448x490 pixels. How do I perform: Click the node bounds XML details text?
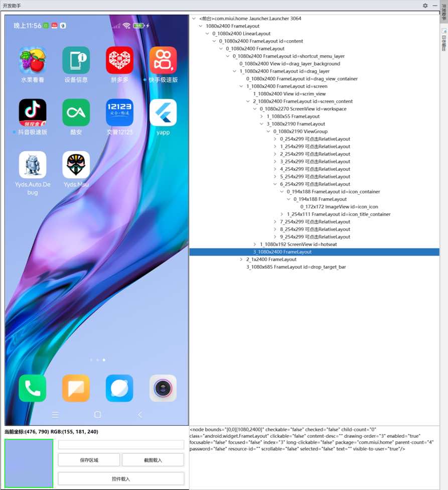[x=311, y=439]
